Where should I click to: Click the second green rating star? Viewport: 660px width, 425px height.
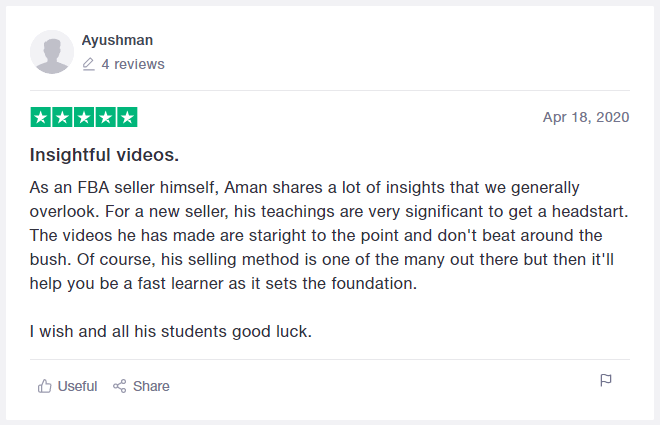[62, 117]
